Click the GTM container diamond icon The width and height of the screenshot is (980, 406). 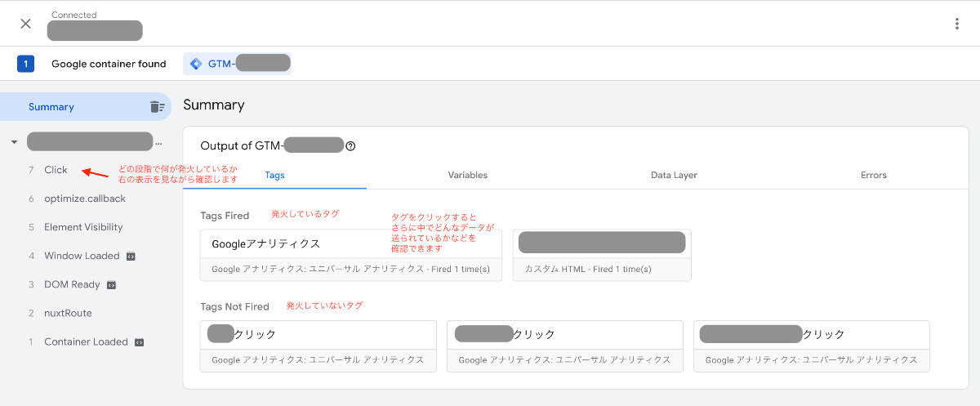click(x=195, y=64)
